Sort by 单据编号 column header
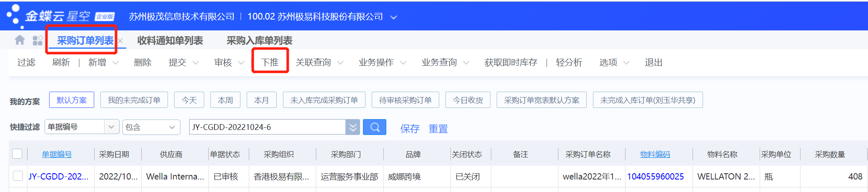 pos(57,154)
